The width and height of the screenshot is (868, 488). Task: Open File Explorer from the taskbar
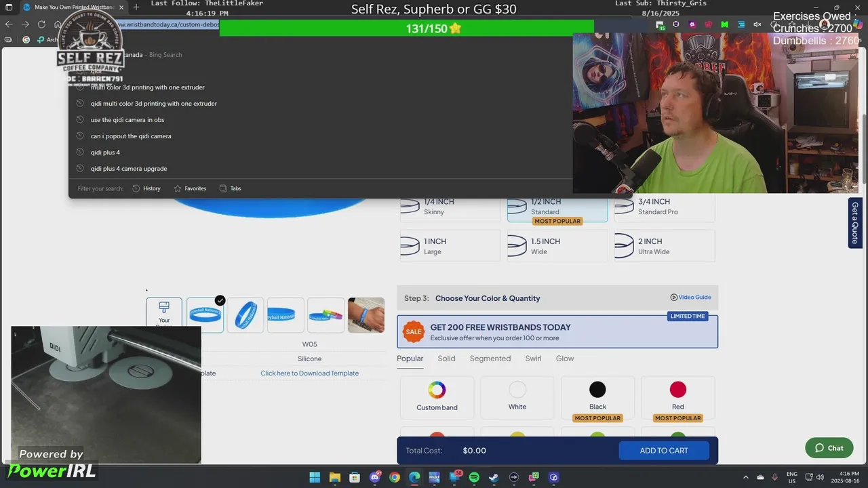(x=334, y=477)
